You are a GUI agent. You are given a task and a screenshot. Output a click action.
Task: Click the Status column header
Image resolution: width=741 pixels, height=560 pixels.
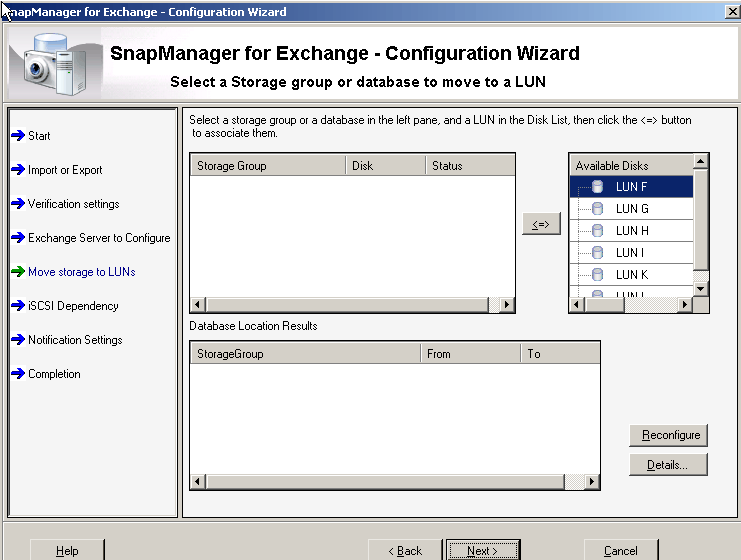(470, 165)
